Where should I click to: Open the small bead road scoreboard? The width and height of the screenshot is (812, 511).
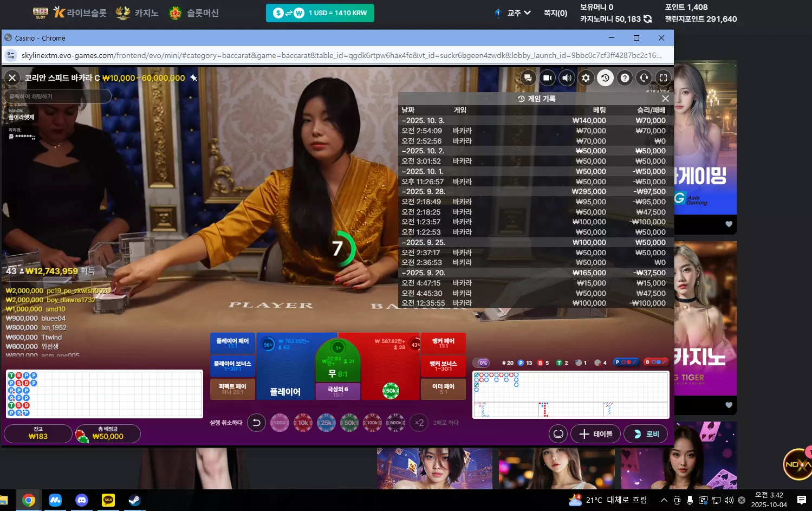pyautogui.click(x=105, y=394)
